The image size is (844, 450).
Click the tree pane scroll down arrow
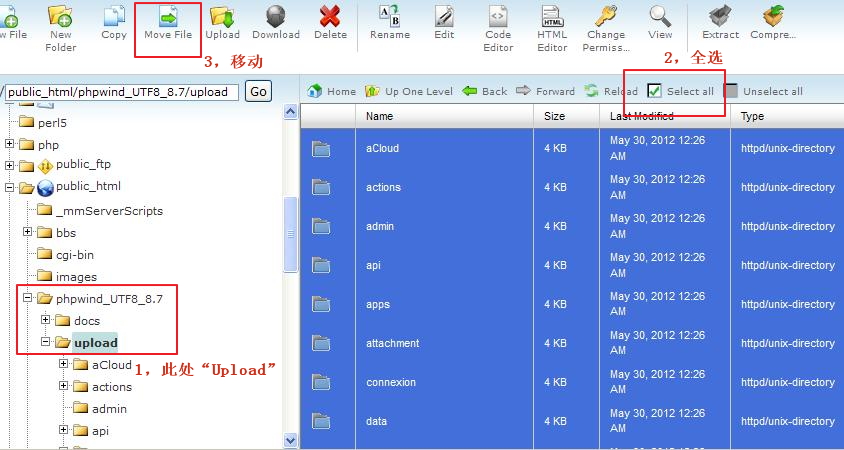coord(291,440)
